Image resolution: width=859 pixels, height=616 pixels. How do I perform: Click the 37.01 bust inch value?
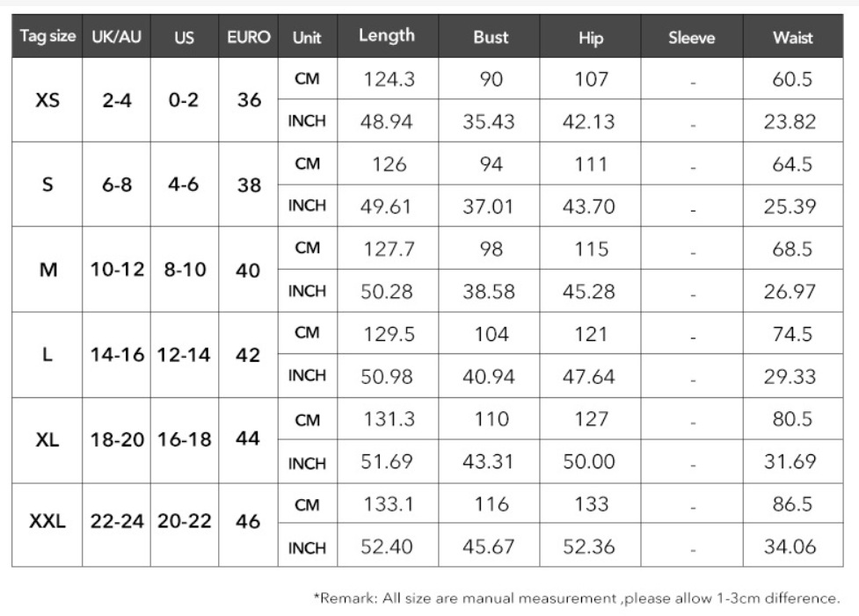pos(489,207)
